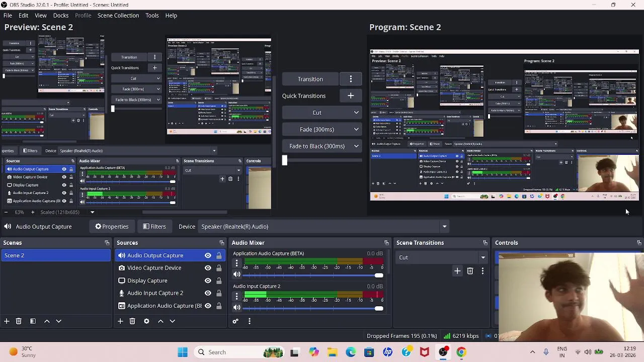This screenshot has height=362, width=644.
Task: Click the Transition button
Action: pos(310,79)
